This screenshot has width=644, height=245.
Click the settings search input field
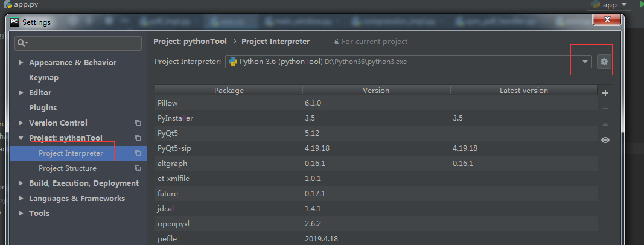[78, 43]
